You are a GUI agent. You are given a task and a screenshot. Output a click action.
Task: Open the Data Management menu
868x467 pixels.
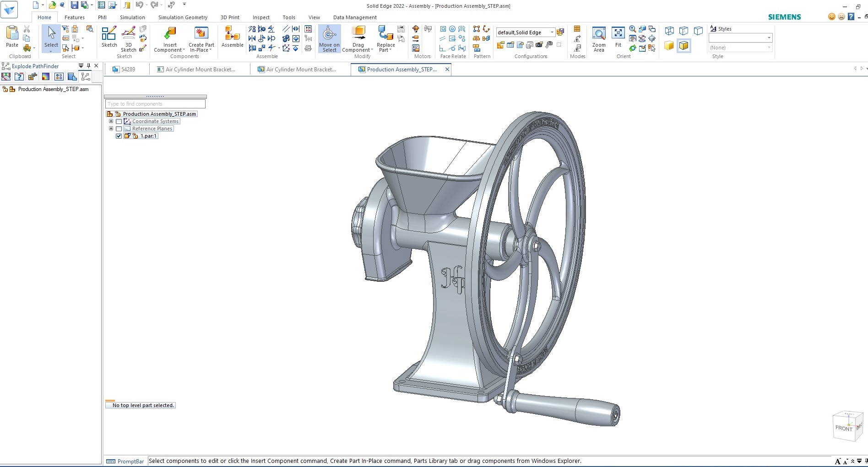click(x=354, y=17)
